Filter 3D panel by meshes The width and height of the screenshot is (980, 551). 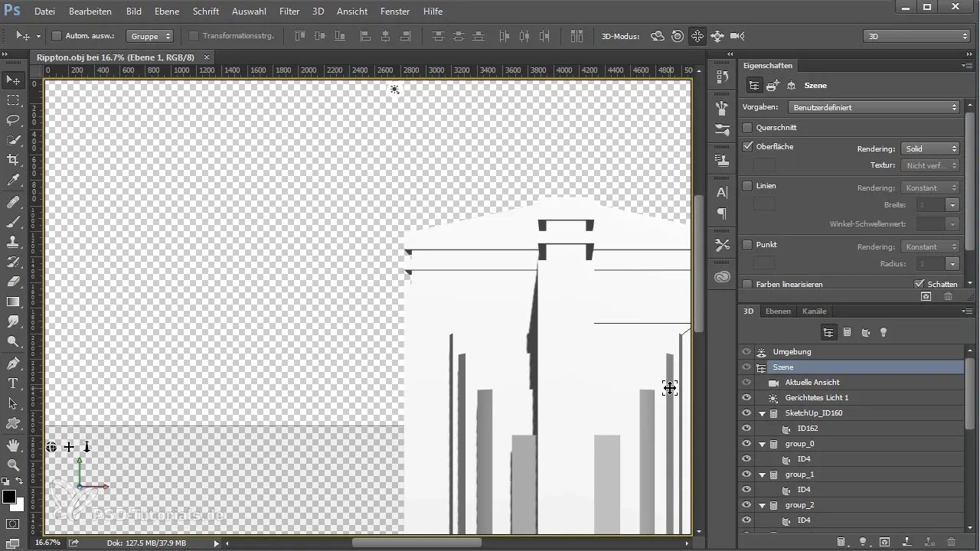click(847, 332)
